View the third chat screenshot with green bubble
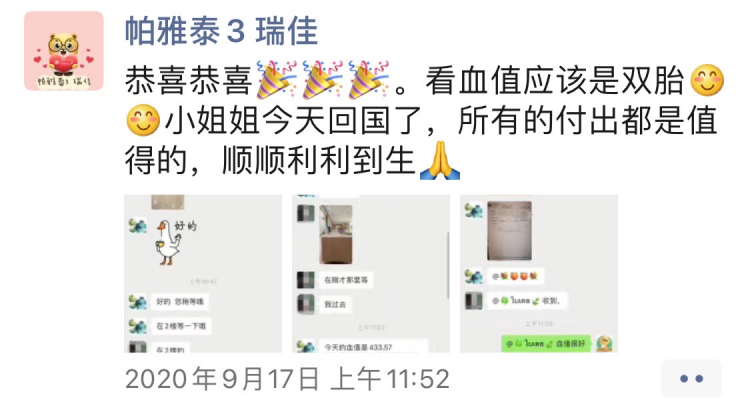 click(539, 274)
